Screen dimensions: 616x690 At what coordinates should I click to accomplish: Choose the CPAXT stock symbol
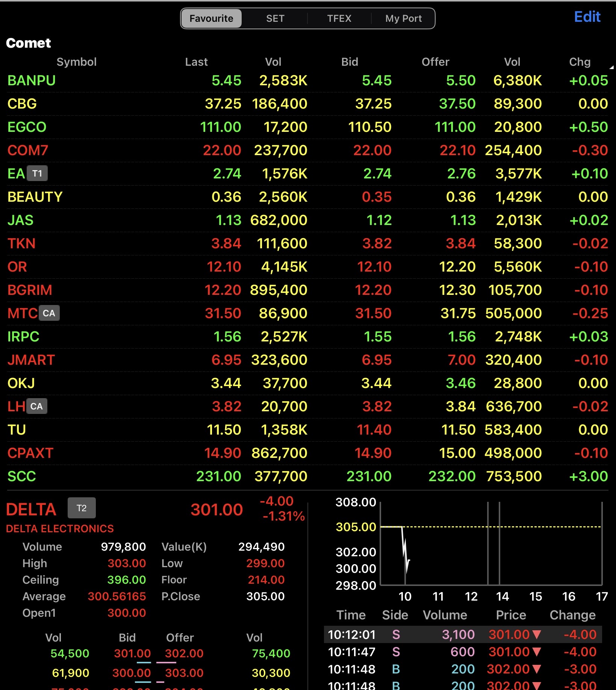coord(30,453)
